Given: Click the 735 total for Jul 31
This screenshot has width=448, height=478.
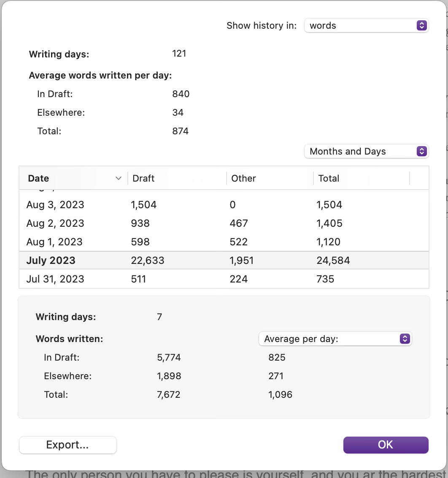Looking at the screenshot, I should [x=325, y=279].
